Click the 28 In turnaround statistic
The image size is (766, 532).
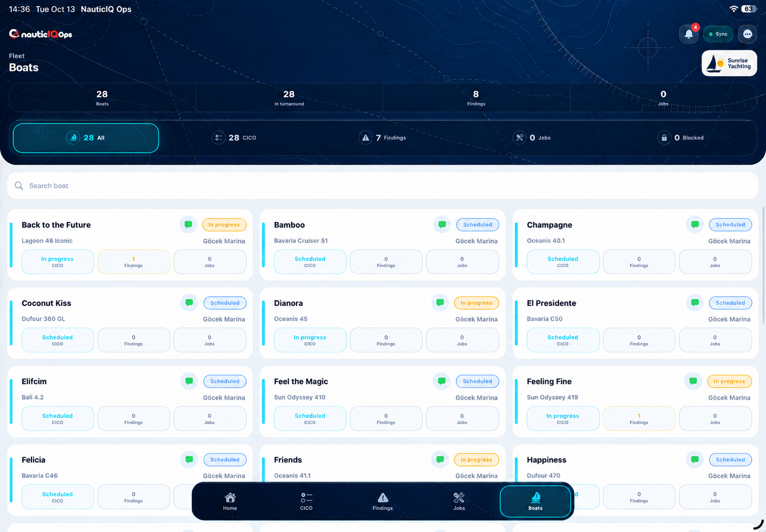(289, 98)
